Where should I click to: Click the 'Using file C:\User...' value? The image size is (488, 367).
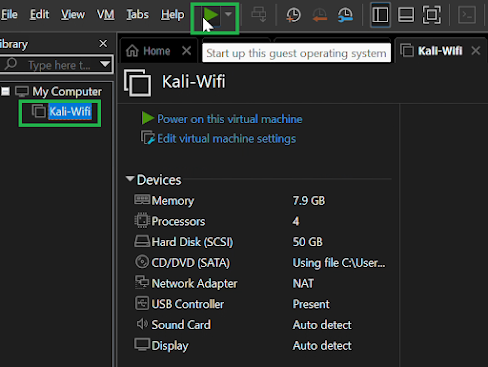(x=339, y=263)
